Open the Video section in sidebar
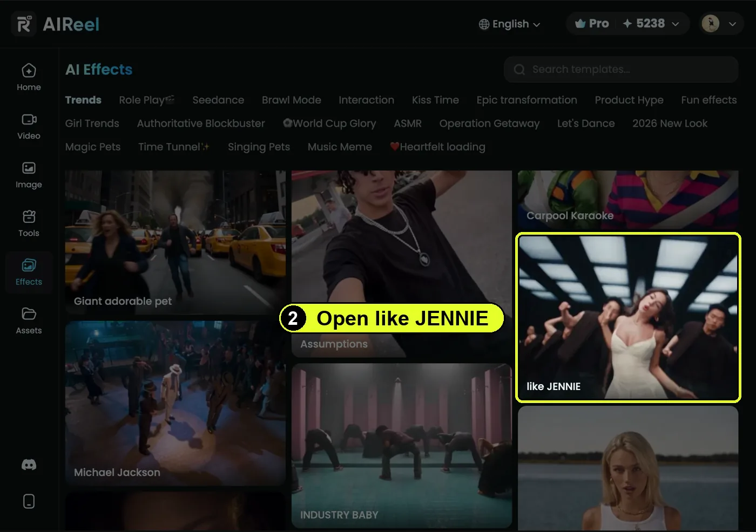This screenshot has height=532, width=756. tap(29, 126)
